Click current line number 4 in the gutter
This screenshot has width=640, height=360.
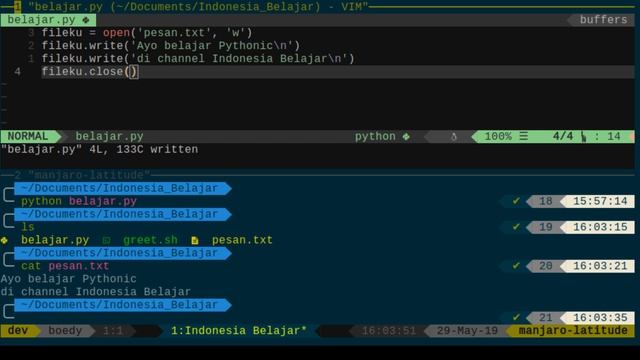pos(17,72)
